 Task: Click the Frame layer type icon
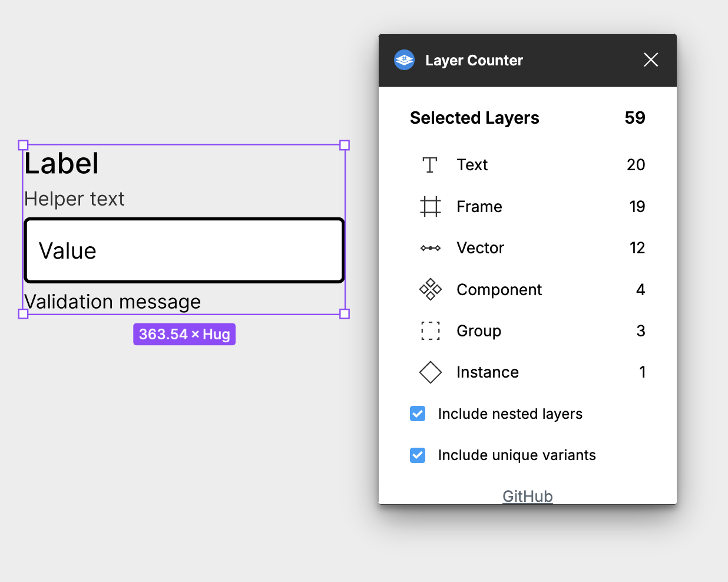click(x=431, y=206)
